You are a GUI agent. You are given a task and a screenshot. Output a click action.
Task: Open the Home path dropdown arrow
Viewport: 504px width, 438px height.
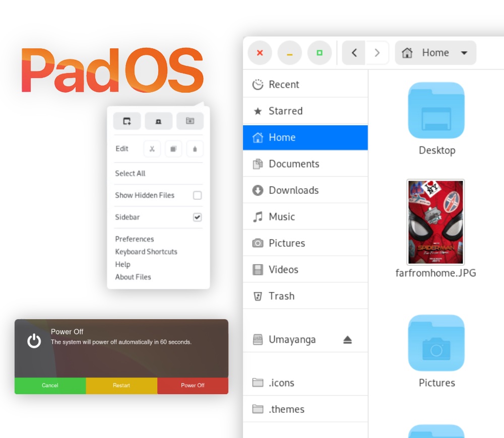(464, 53)
